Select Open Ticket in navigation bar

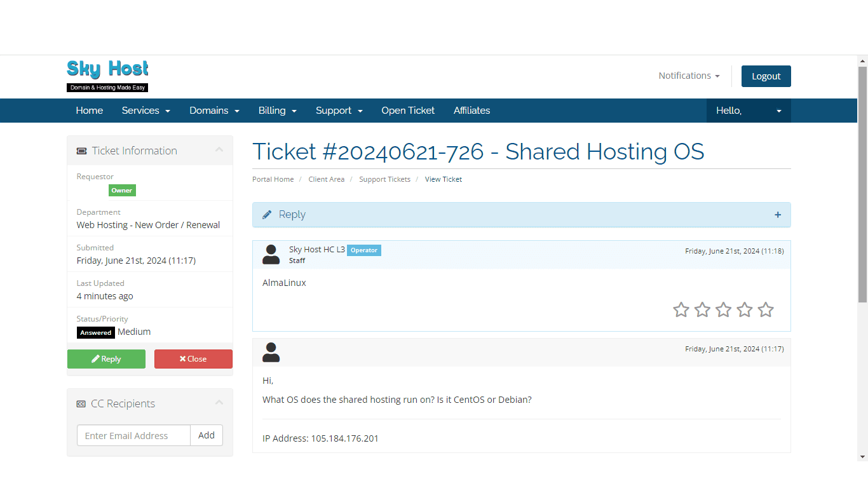[x=408, y=111]
